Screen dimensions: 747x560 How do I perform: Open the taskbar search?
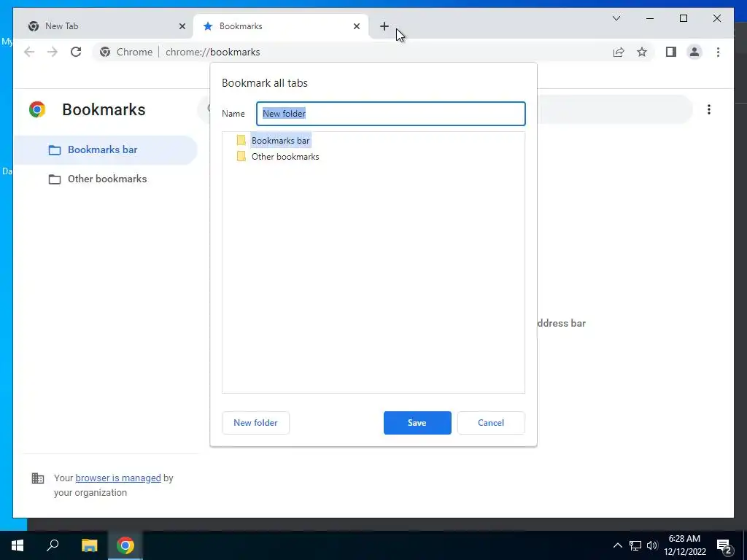pyautogui.click(x=53, y=545)
